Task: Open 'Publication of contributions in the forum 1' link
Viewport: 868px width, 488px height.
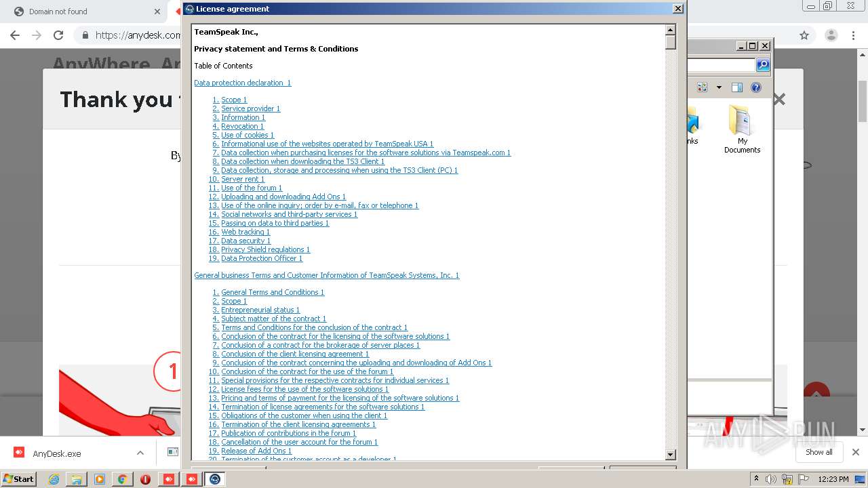Action: point(288,433)
